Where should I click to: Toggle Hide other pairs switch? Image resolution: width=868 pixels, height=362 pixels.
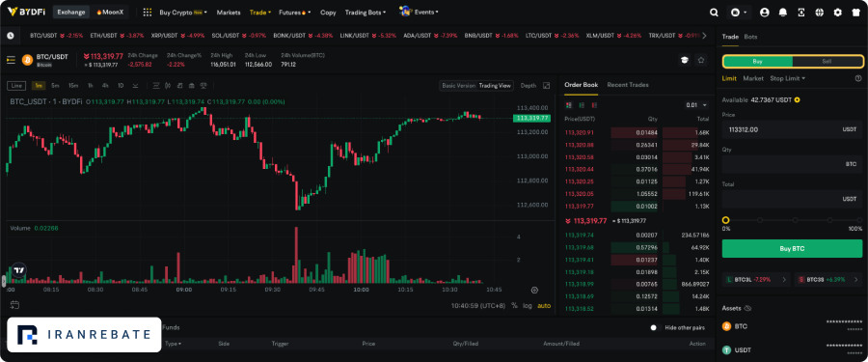654,327
